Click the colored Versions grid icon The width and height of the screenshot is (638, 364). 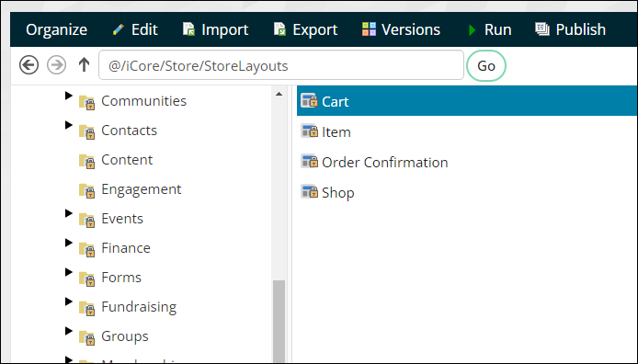click(369, 29)
